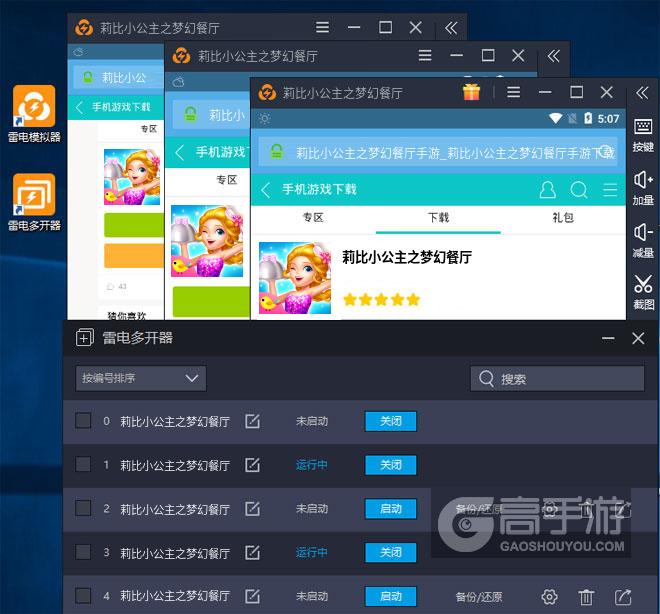Collapse sidebar of back emulator window
660x614 pixels.
click(x=451, y=28)
